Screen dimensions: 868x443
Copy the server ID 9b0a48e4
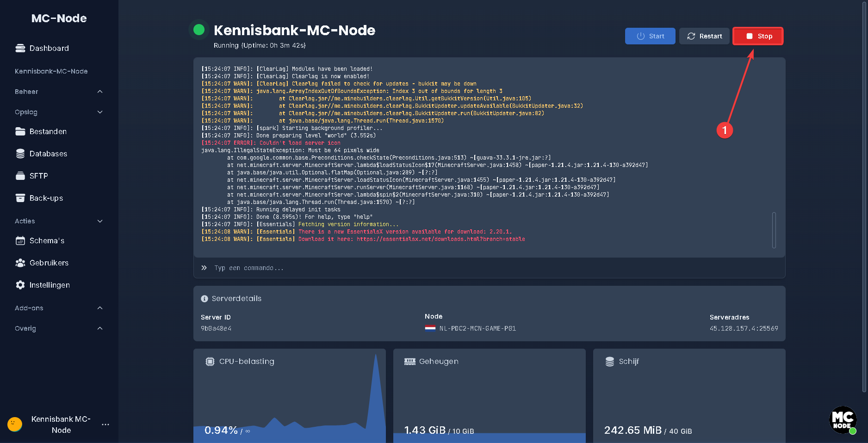[216, 328]
